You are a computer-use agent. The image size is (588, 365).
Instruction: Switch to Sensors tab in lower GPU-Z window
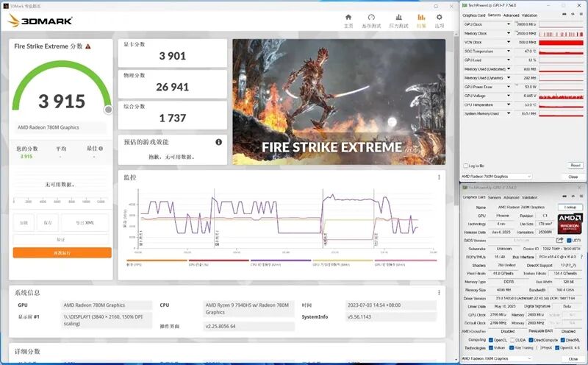pyautogui.click(x=494, y=197)
